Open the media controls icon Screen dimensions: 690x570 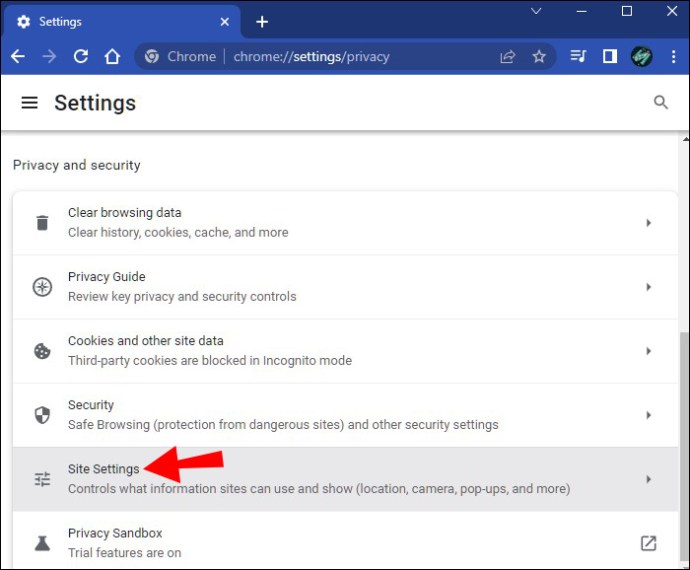pos(578,56)
